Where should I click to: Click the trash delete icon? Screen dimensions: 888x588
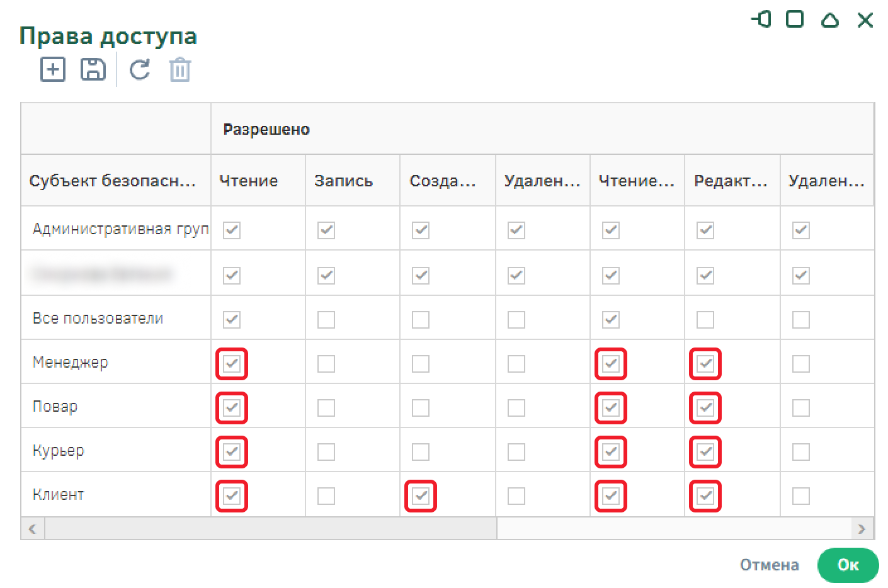coord(179,69)
